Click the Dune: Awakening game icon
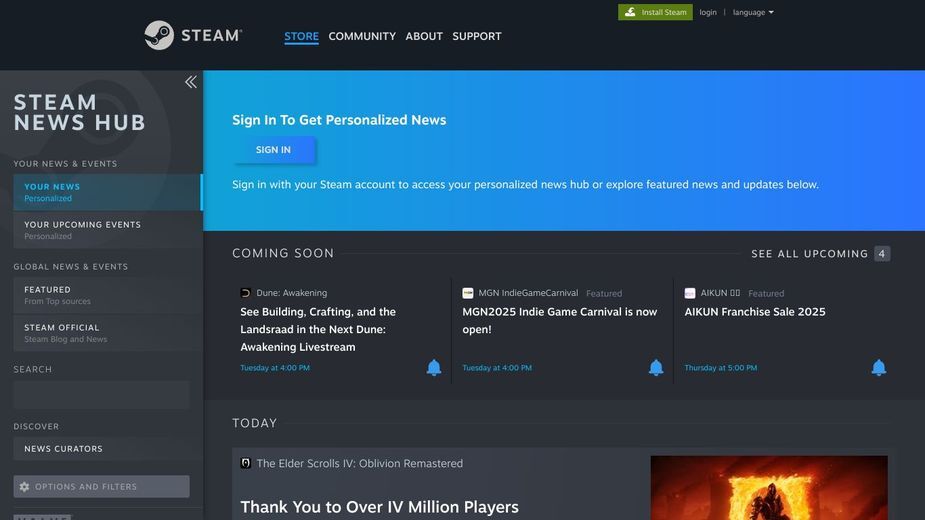 tap(245, 293)
